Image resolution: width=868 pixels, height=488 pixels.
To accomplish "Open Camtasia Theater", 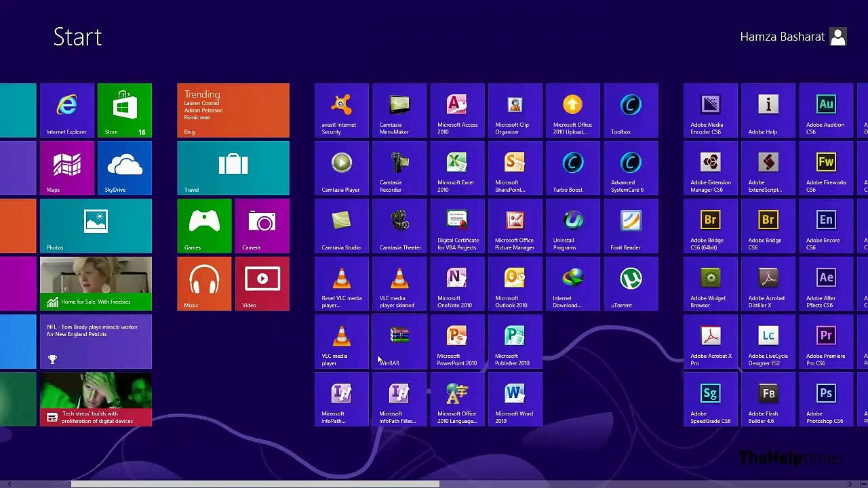I will (x=399, y=226).
